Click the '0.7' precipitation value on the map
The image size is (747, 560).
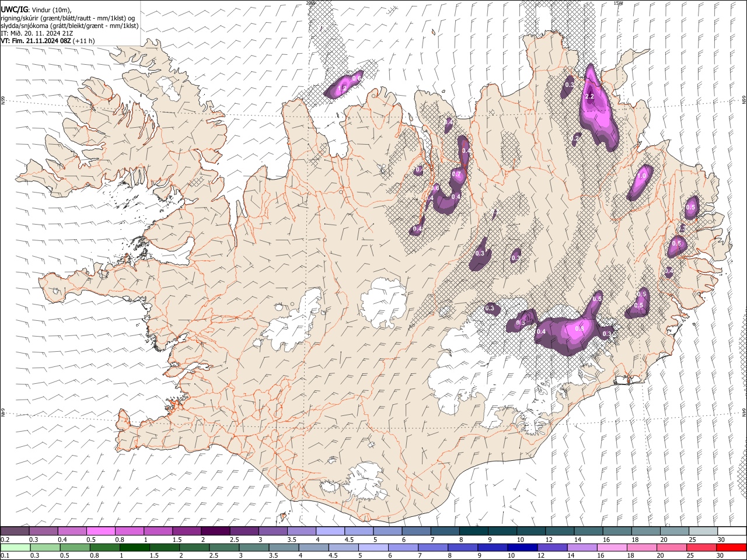[x=456, y=174]
